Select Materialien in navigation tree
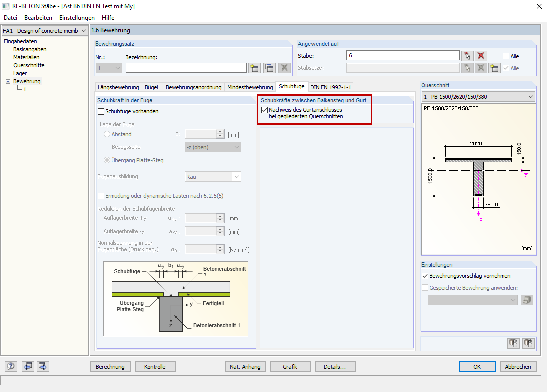The height and width of the screenshot is (392, 547). (x=26, y=57)
